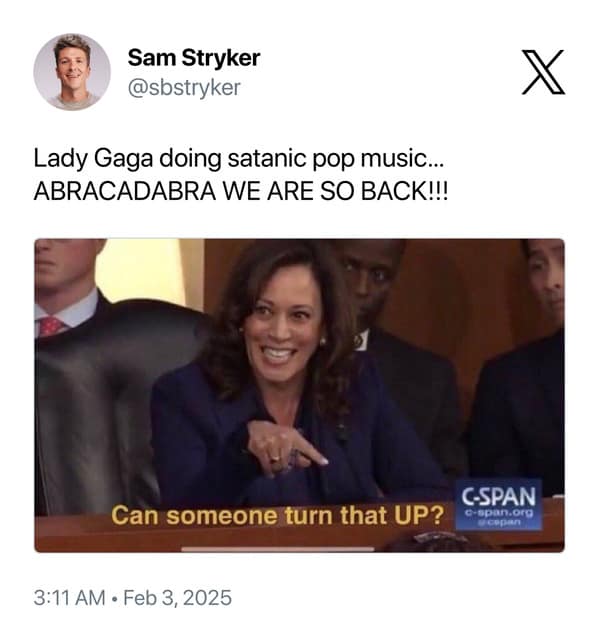Screen dimensions: 599x642
Task: Click the "ABRACADABRA WE ARE SO BACK!!!" text
Action: pyautogui.click(x=241, y=191)
